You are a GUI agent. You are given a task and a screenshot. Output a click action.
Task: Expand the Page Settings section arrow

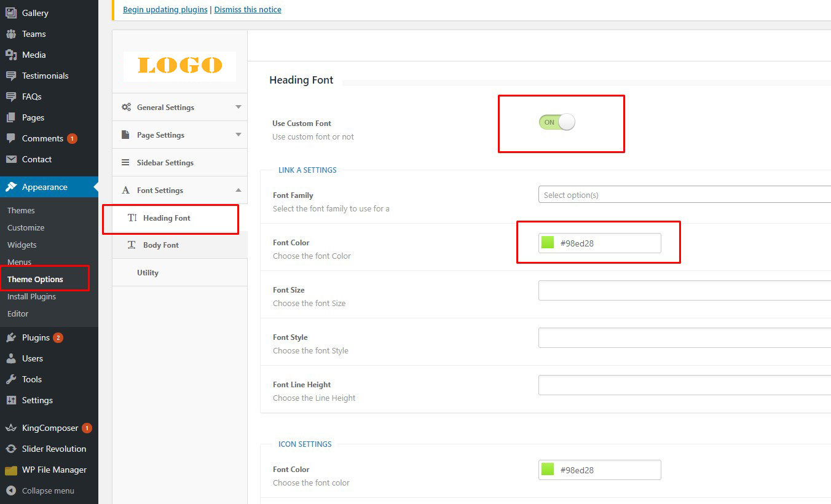coord(238,135)
